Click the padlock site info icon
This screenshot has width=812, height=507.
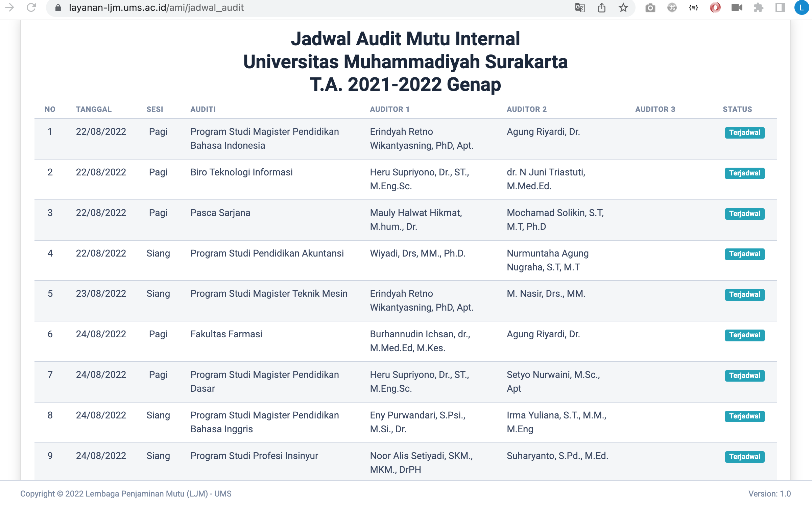click(x=58, y=8)
